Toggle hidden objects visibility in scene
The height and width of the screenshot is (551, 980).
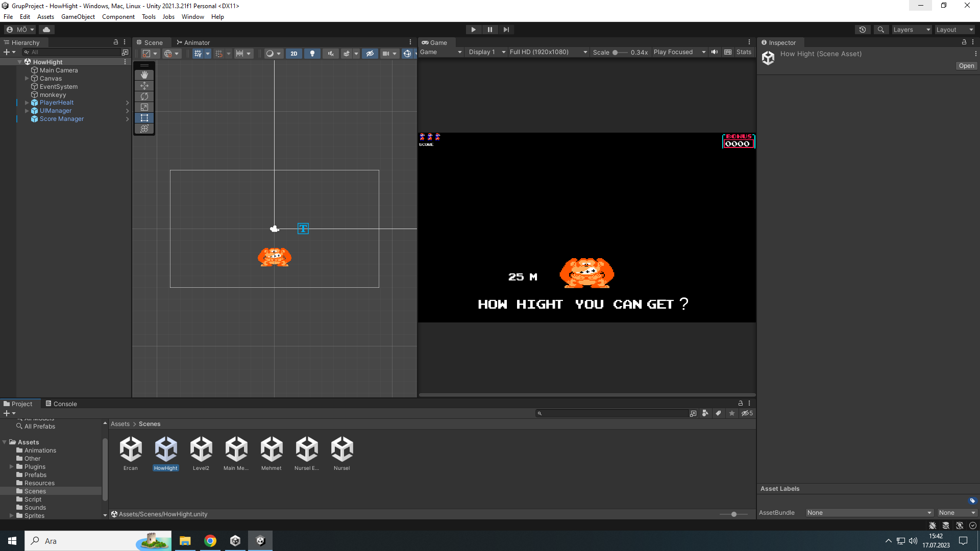370,54
